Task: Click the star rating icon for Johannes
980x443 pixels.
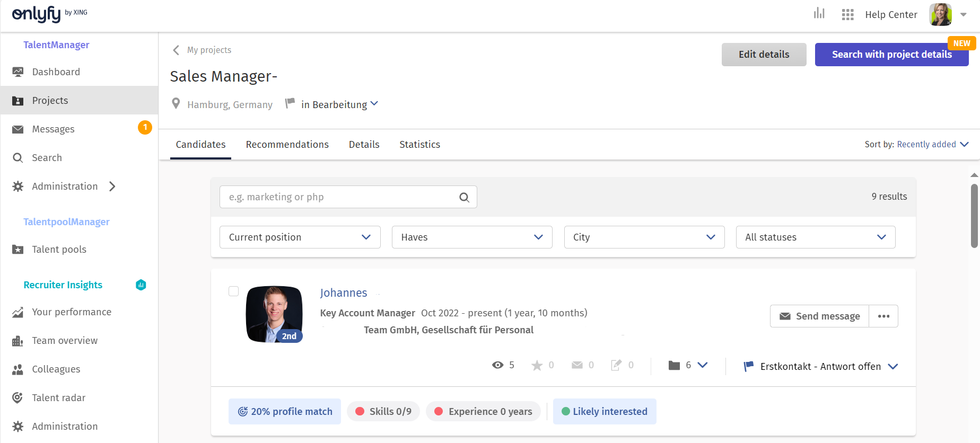Action: pyautogui.click(x=537, y=365)
